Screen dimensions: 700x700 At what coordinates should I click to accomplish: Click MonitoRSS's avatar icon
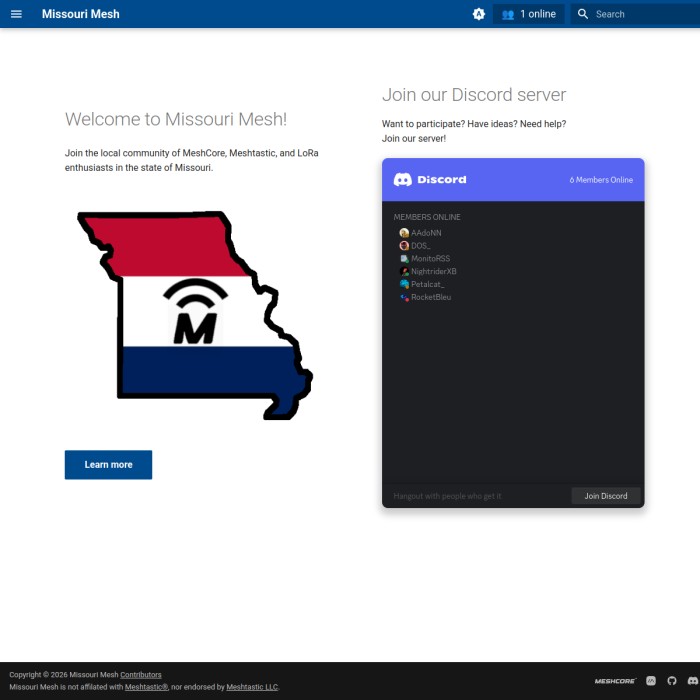click(x=404, y=258)
